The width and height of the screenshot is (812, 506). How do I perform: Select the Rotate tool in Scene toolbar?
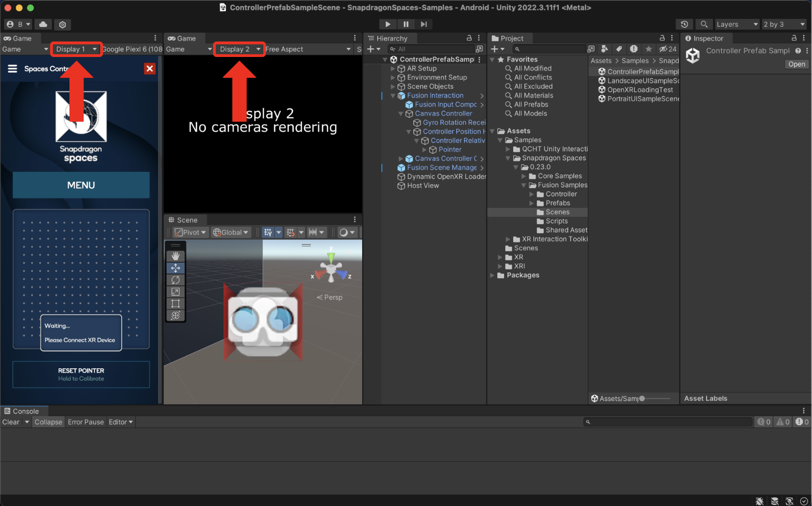tap(175, 280)
